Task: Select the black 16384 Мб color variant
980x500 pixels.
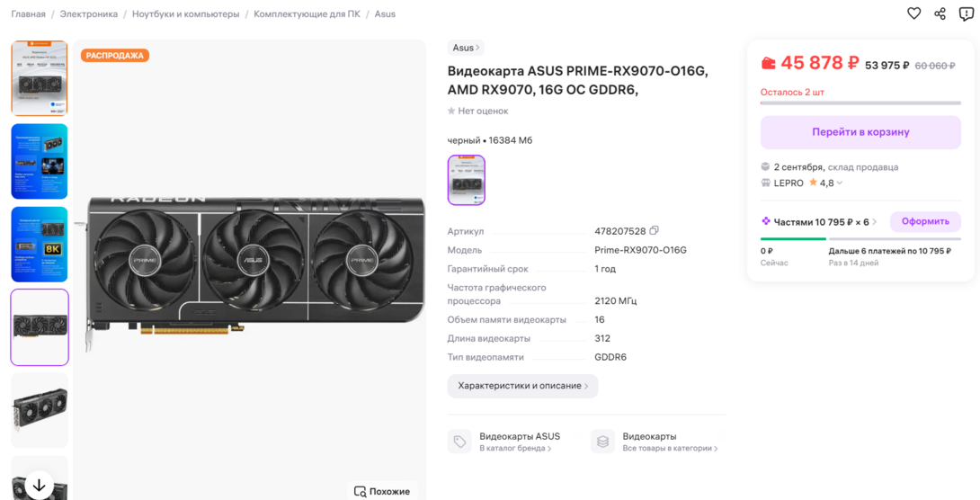Action: pyautogui.click(x=466, y=180)
